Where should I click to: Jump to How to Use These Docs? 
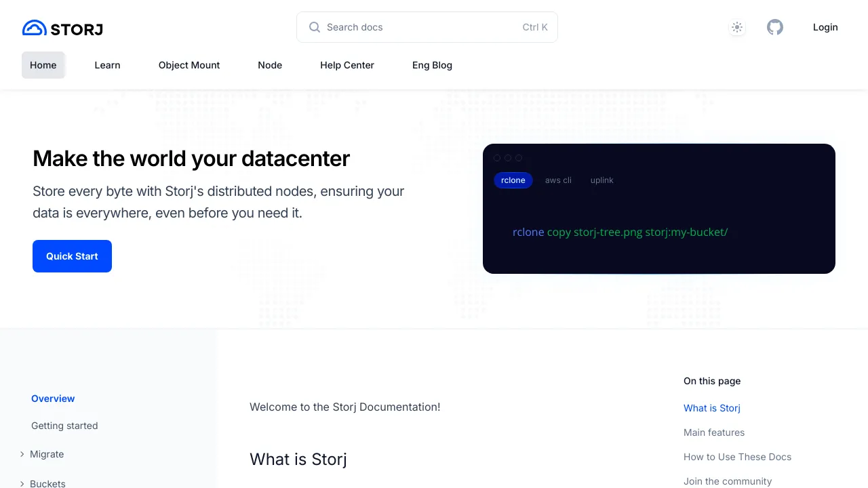[x=737, y=457]
